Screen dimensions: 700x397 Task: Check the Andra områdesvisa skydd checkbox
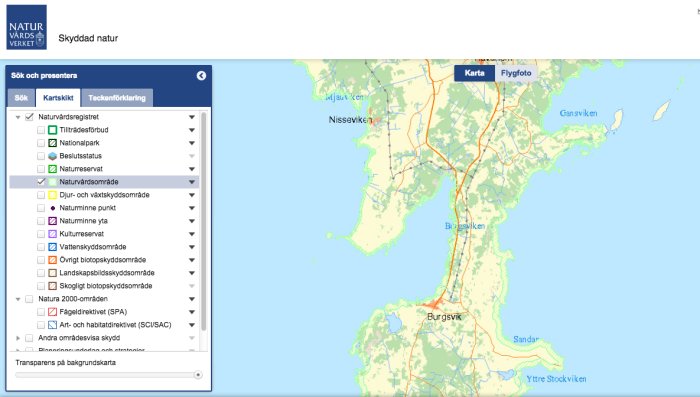(x=29, y=338)
